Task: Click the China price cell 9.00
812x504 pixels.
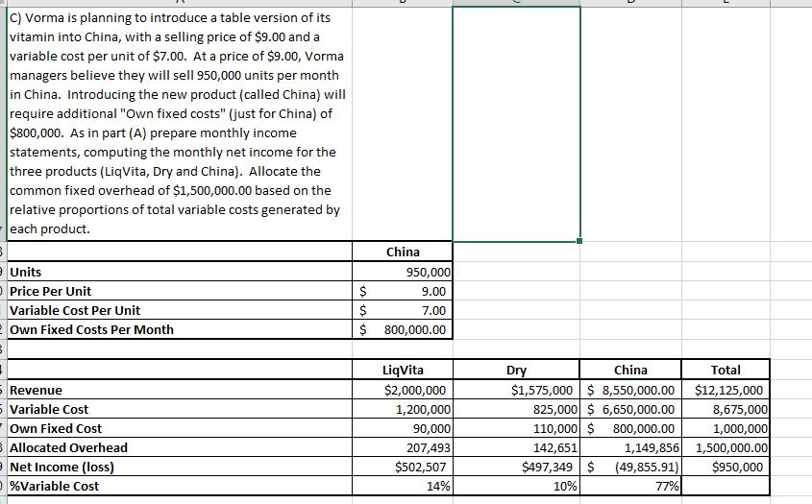Action: click(x=403, y=291)
